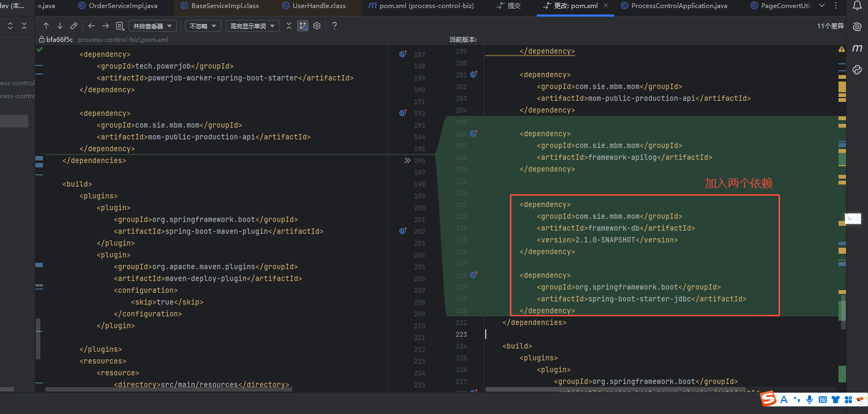Toggle synchronized scrolling in diff toolbar
Image resolution: width=868 pixels, height=414 pixels.
point(303,26)
